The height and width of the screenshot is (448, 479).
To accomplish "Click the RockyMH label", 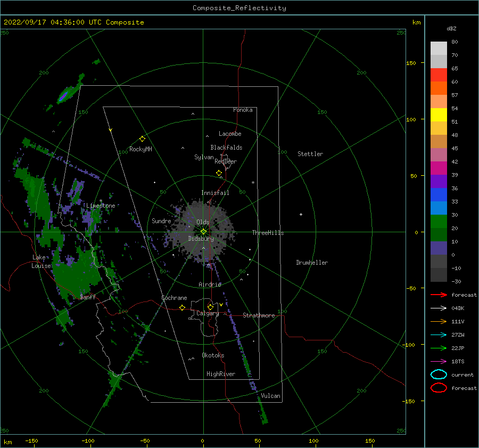I will [141, 149].
